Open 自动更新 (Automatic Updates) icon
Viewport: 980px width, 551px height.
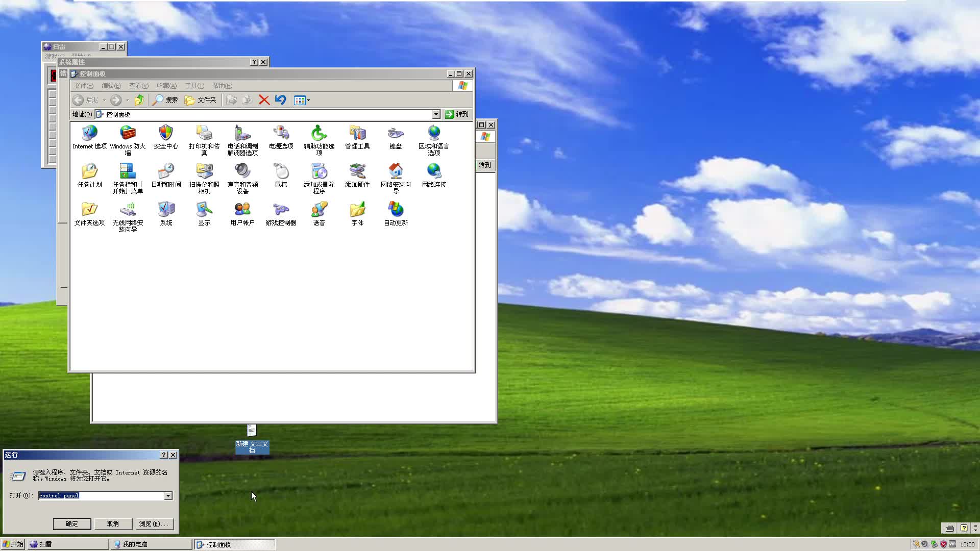point(396,210)
